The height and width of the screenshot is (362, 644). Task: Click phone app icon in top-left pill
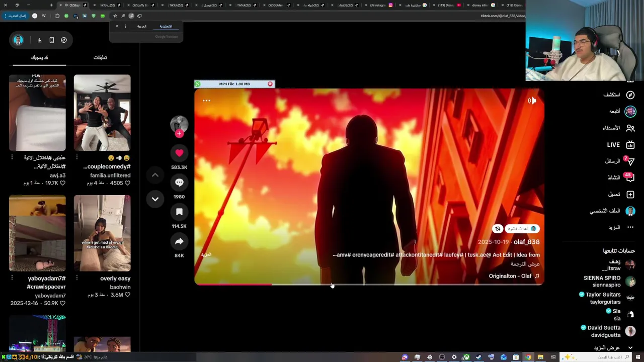51,40
